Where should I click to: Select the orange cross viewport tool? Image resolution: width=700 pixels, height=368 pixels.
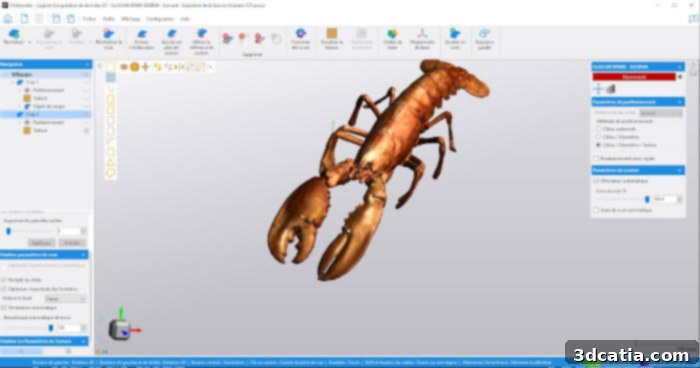[146, 67]
